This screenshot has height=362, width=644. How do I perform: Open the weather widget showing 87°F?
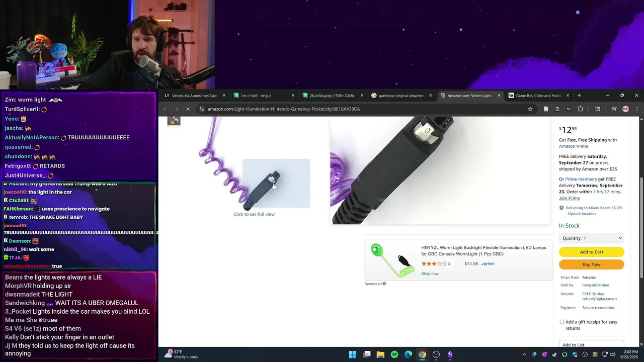(181, 354)
